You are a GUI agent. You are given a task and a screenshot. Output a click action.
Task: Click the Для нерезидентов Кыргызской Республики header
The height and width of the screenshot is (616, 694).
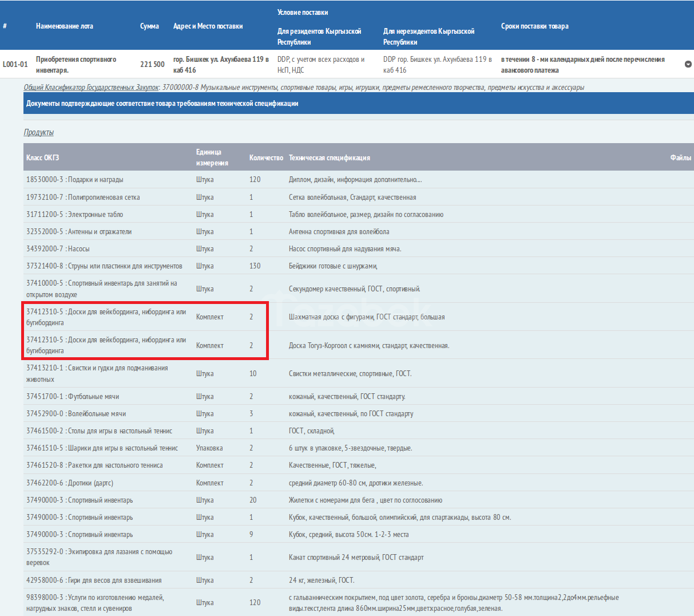pos(429,37)
